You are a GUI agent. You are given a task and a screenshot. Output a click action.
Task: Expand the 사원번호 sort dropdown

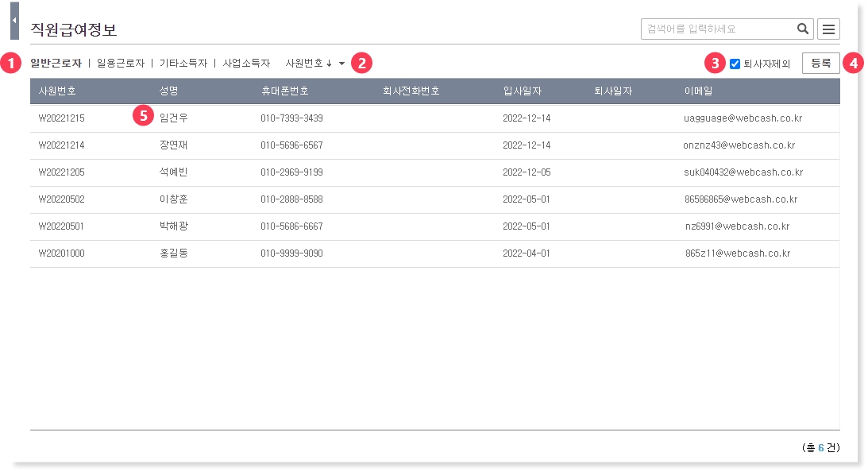341,64
